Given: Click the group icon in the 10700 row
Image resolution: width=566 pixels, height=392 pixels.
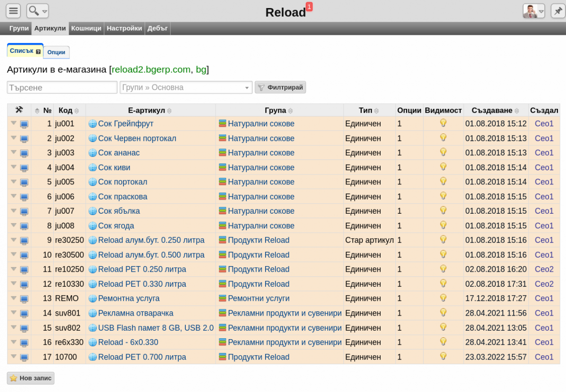Looking at the screenshot, I should coord(223,357).
